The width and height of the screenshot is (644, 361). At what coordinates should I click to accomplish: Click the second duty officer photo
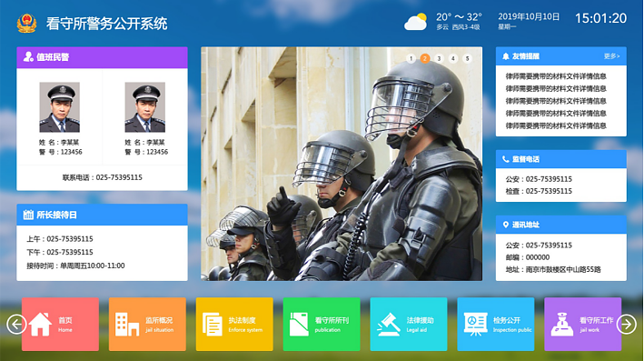click(145, 107)
